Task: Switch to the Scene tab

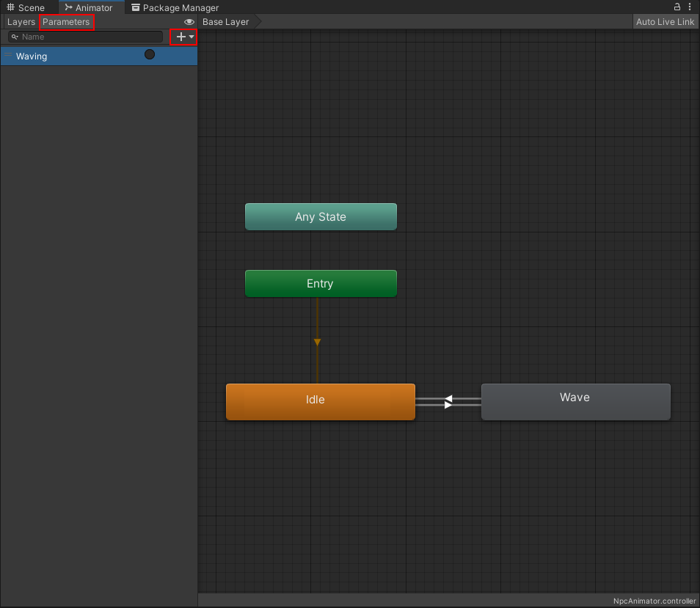Action: pyautogui.click(x=26, y=7)
